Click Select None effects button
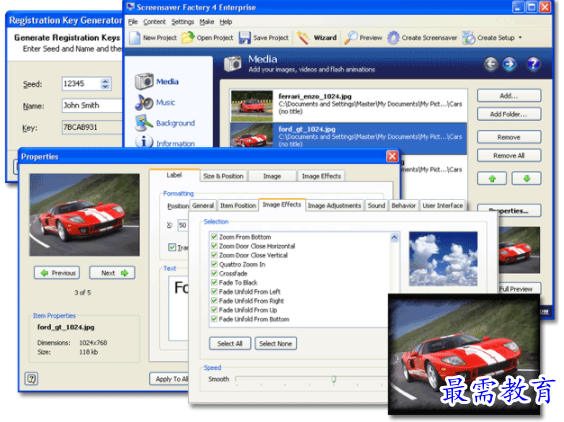The width and height of the screenshot is (564, 422). 276,344
